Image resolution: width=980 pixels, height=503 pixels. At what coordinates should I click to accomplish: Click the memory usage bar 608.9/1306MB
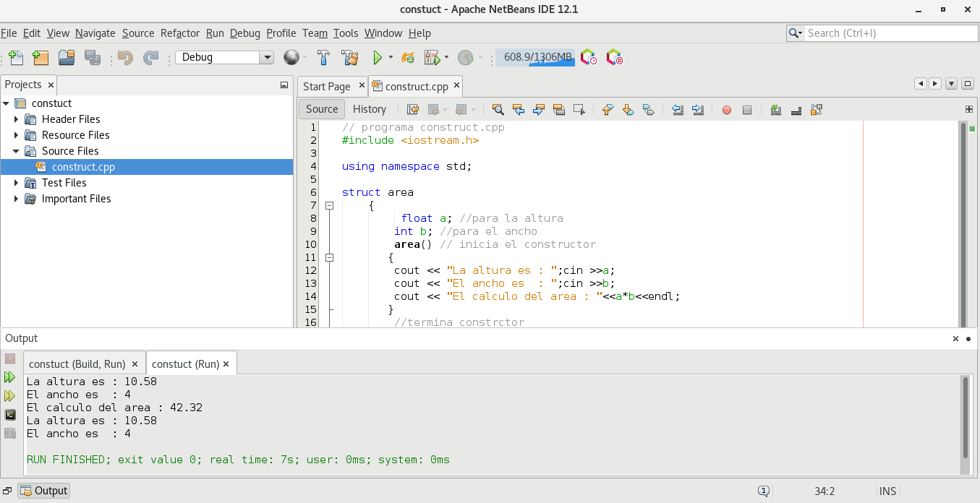click(535, 58)
